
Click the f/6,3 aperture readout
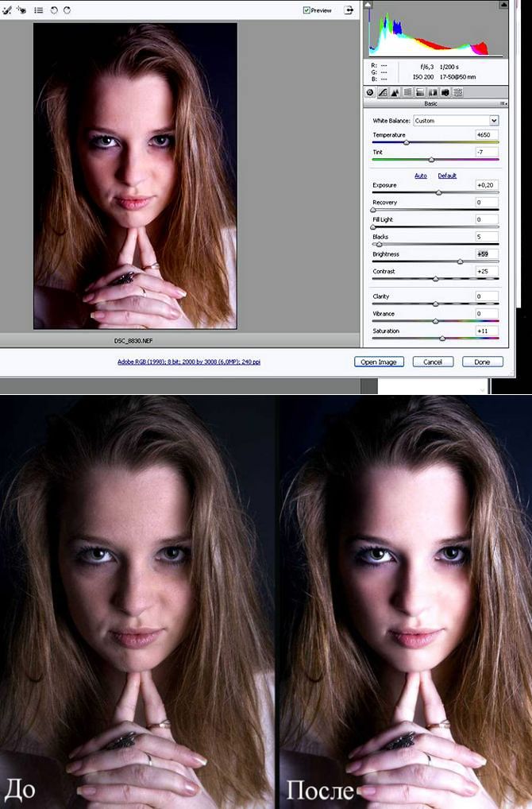tap(427, 67)
